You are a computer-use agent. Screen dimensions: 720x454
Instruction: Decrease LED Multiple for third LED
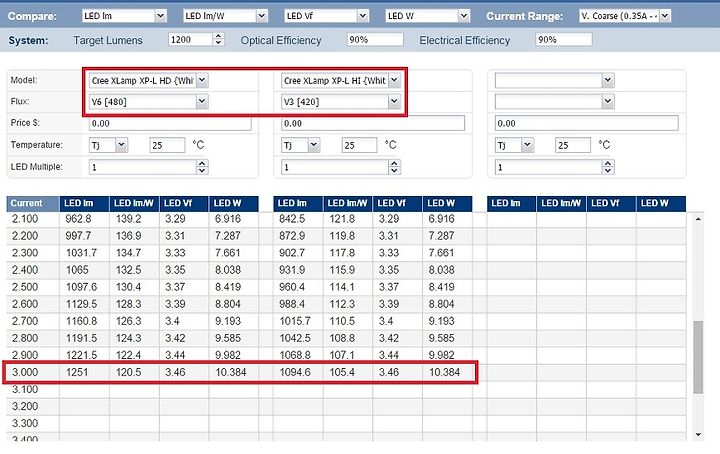pyautogui.click(x=608, y=170)
